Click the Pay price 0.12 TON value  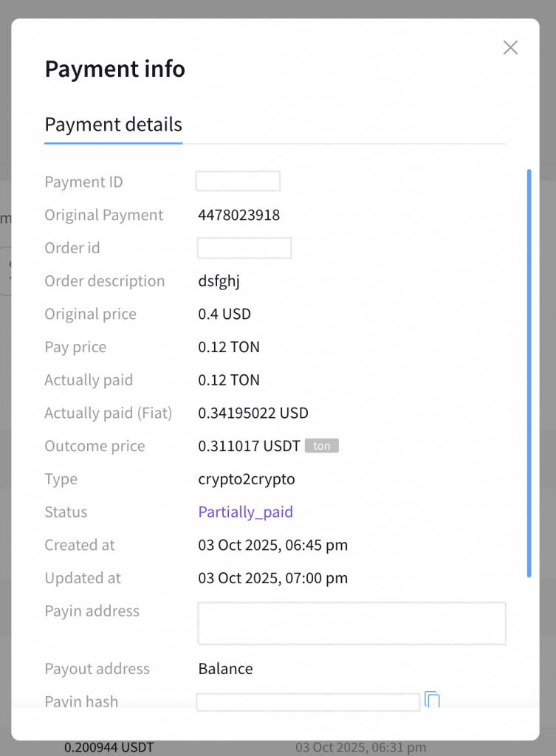pyautogui.click(x=229, y=347)
